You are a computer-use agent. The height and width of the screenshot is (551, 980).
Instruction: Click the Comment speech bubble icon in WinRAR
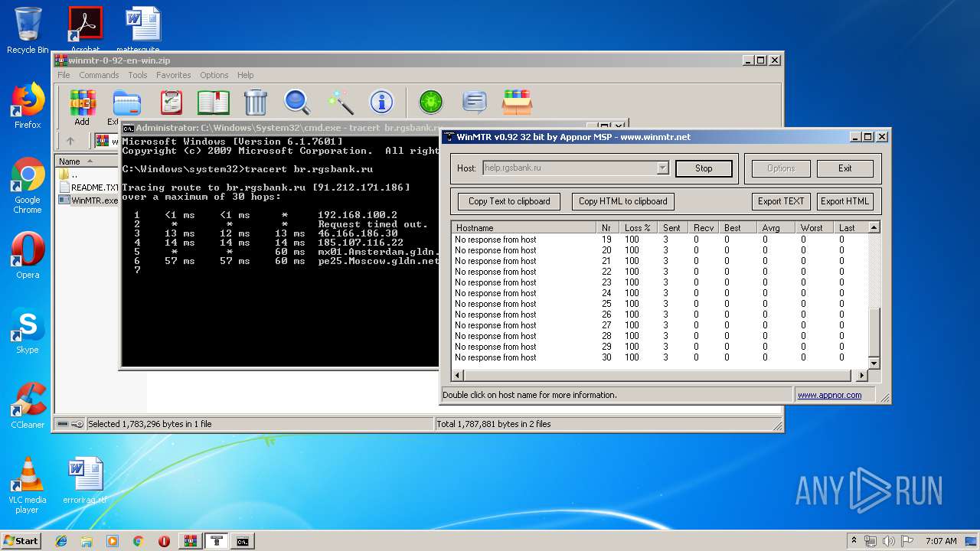coord(474,103)
